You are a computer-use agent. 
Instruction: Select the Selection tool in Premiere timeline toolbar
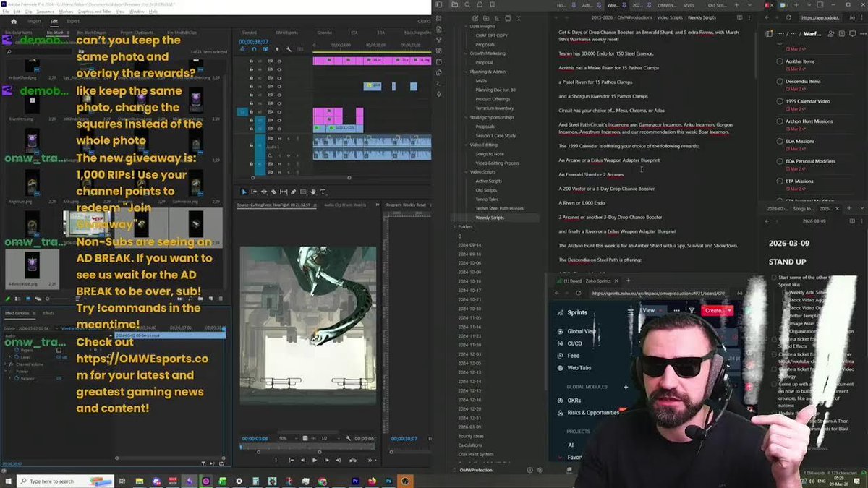[x=244, y=192]
